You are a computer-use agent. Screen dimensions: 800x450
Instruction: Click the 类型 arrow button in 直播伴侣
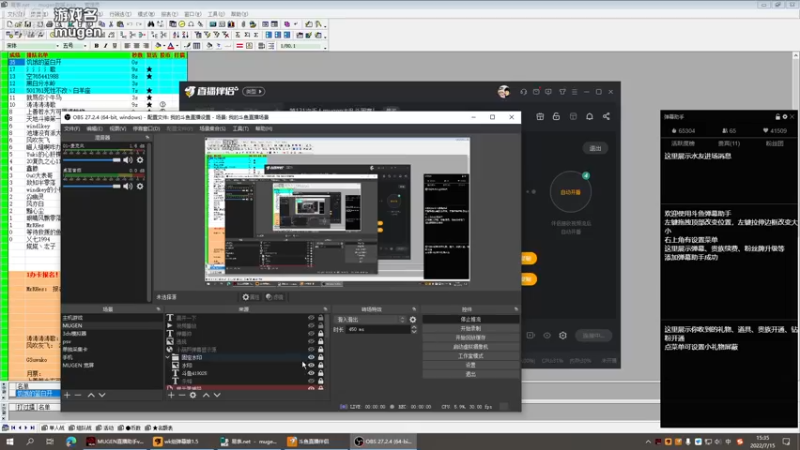[x=254, y=91]
